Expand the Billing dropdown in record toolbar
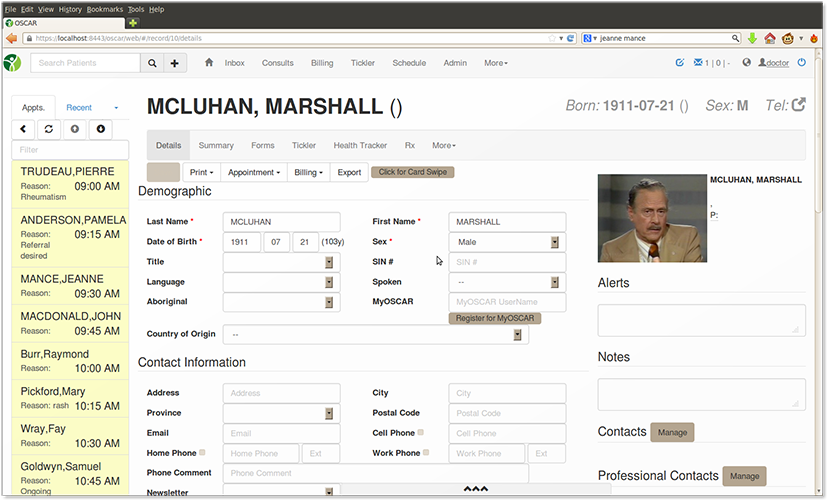 [x=309, y=172]
